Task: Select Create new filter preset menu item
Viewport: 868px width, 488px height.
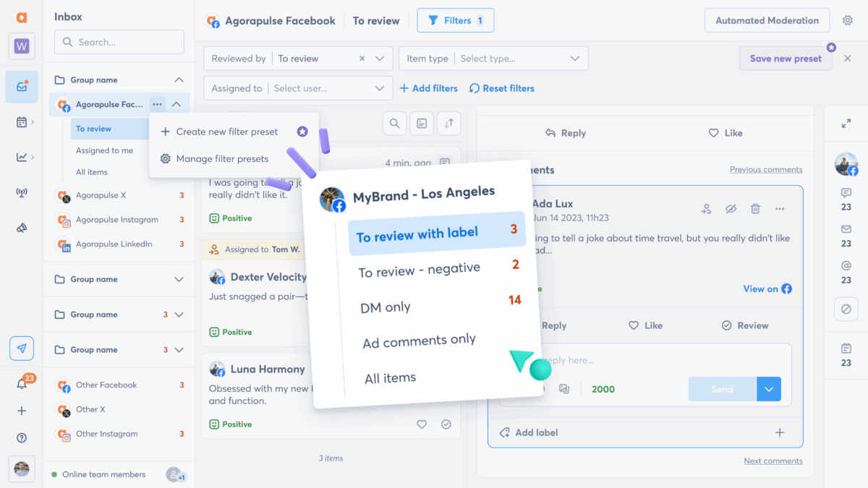Action: click(227, 132)
